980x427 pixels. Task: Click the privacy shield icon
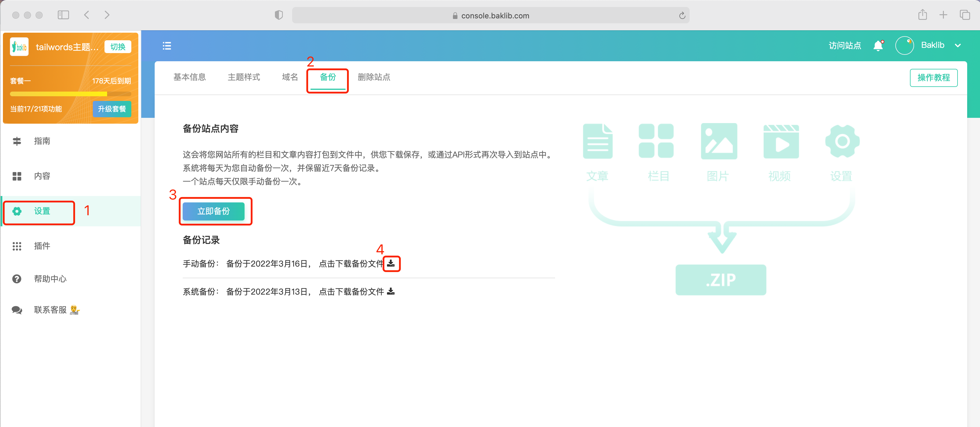click(x=279, y=15)
